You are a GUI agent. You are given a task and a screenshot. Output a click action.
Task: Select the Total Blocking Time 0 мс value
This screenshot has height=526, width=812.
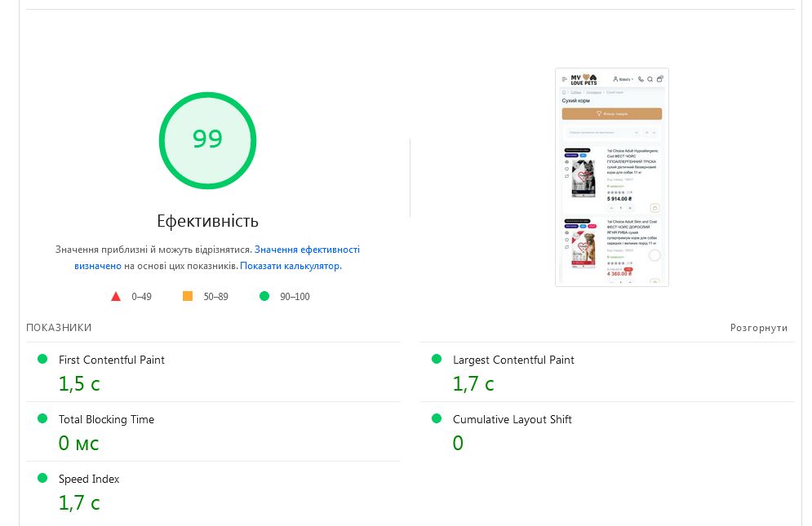coord(78,444)
